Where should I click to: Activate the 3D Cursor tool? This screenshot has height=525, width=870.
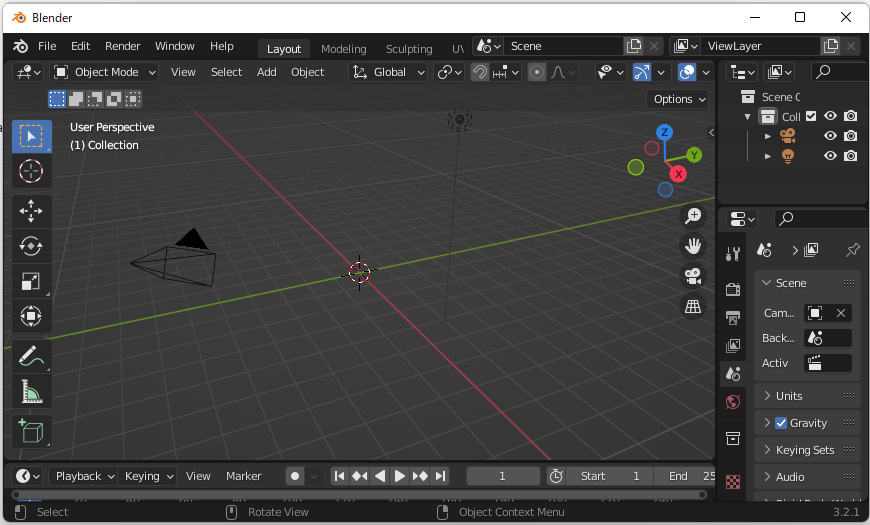[32, 171]
